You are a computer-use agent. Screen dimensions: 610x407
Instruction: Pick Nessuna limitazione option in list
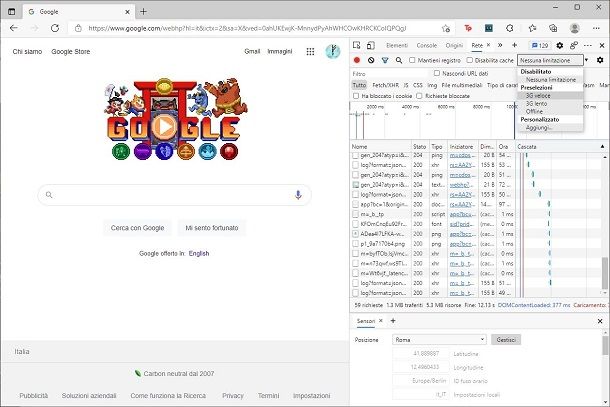[x=550, y=79]
